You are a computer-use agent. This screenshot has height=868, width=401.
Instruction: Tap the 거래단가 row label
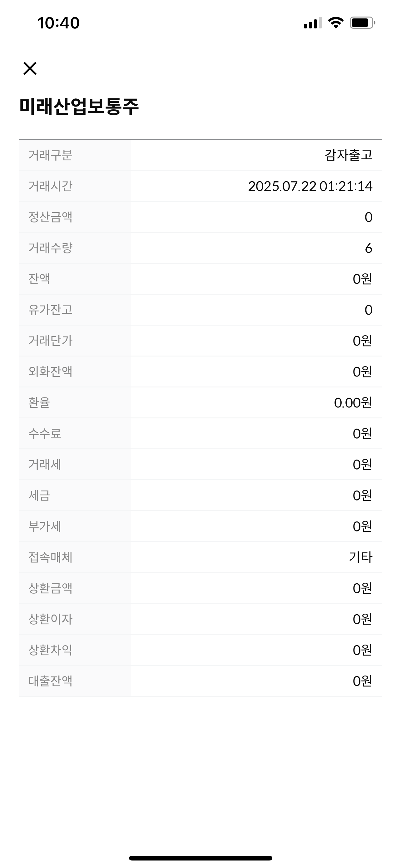pyautogui.click(x=51, y=341)
